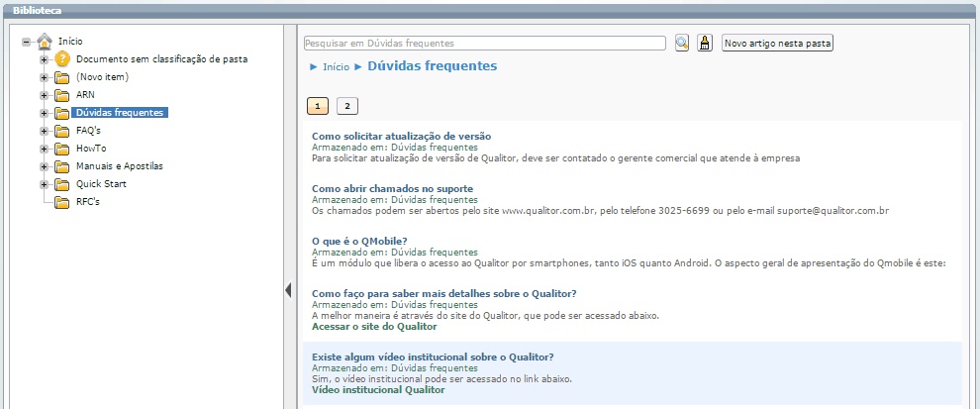This screenshot has width=980, height=409.
Task: Click the Quick Start folder icon
Action: pyautogui.click(x=62, y=184)
